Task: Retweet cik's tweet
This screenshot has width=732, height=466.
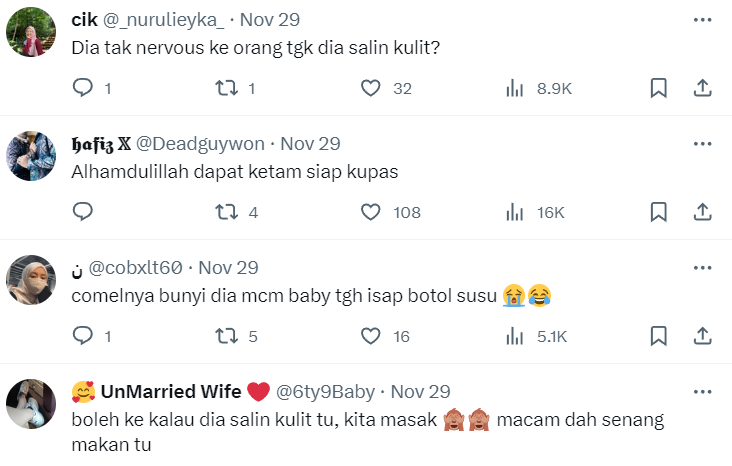Action: coord(227,88)
